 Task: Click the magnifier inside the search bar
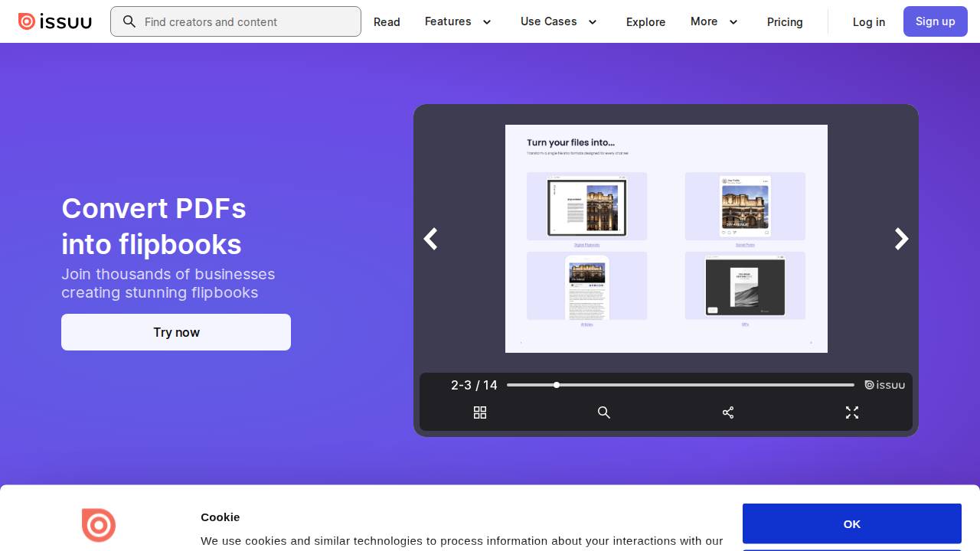point(129,21)
